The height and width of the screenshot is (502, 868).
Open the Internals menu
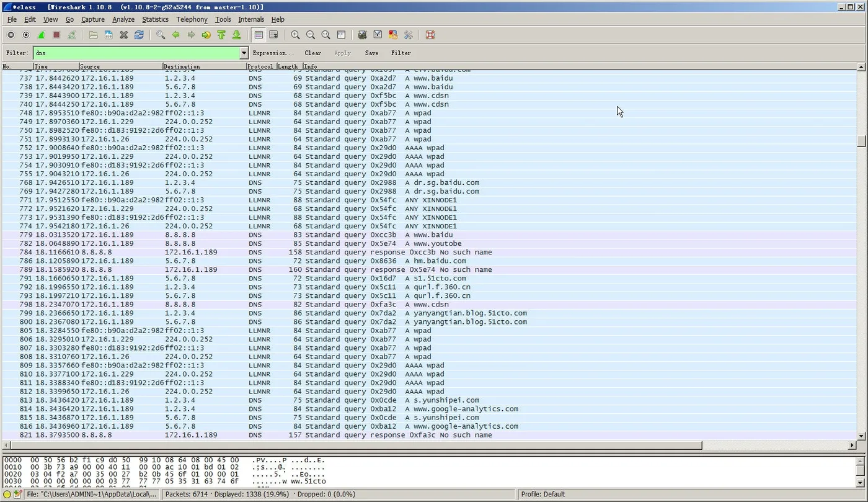coord(251,19)
